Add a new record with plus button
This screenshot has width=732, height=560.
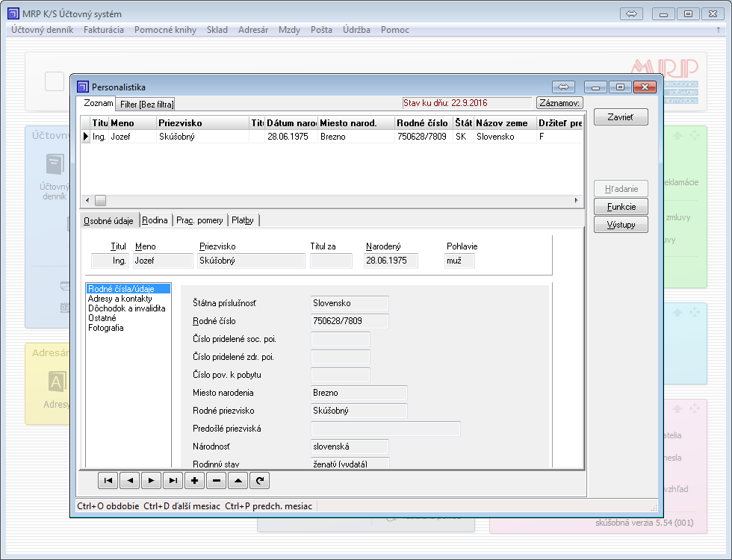(x=195, y=481)
